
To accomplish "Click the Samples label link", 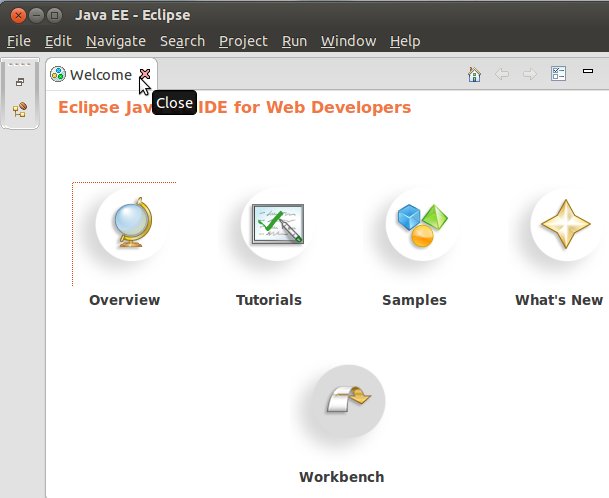I will coord(414,300).
